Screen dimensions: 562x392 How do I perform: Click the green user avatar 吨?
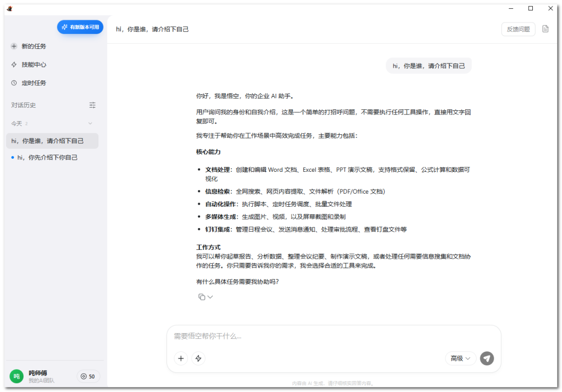[17, 376]
